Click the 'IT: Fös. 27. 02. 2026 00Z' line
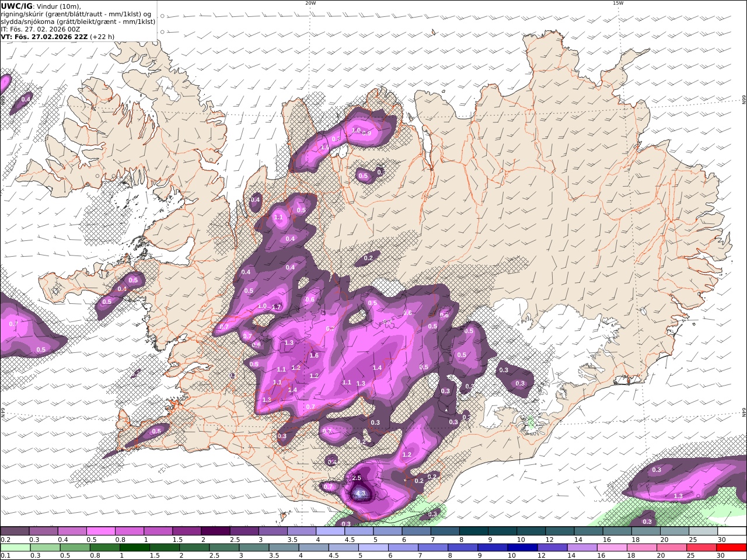Viewport: 747px width, 560px height. [40, 29]
